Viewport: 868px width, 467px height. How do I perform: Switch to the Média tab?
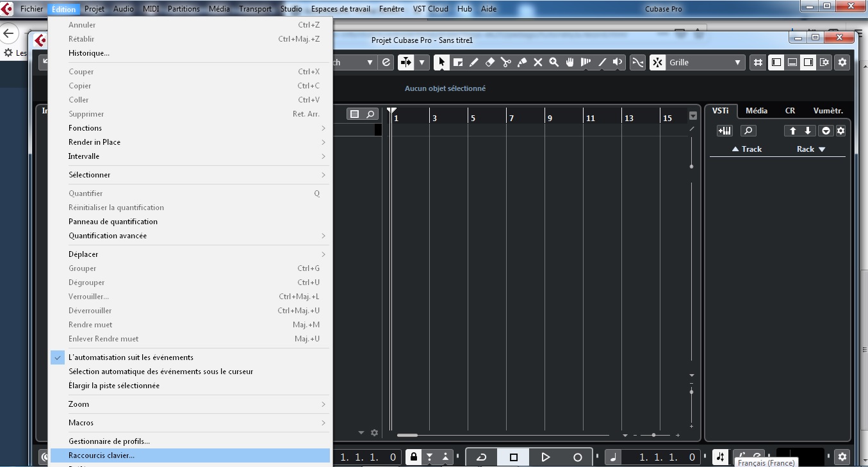757,111
